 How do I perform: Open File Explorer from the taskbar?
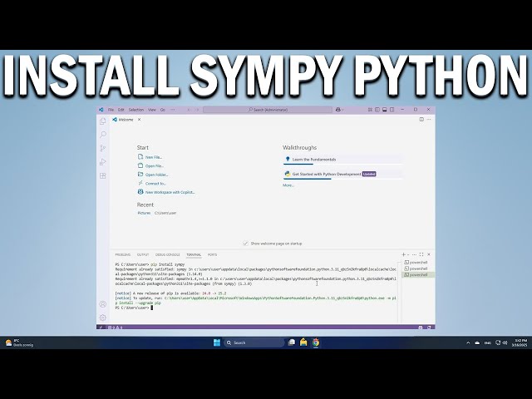(303, 342)
